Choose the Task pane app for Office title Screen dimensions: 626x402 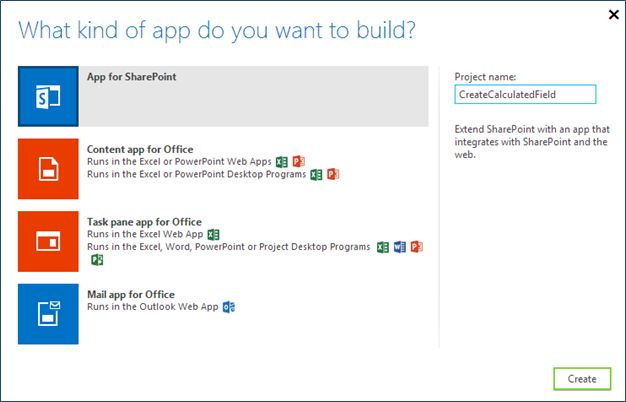(144, 222)
